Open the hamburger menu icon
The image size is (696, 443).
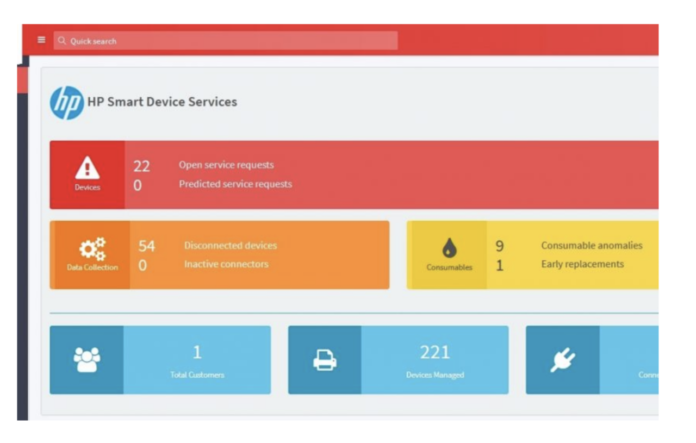pos(41,40)
